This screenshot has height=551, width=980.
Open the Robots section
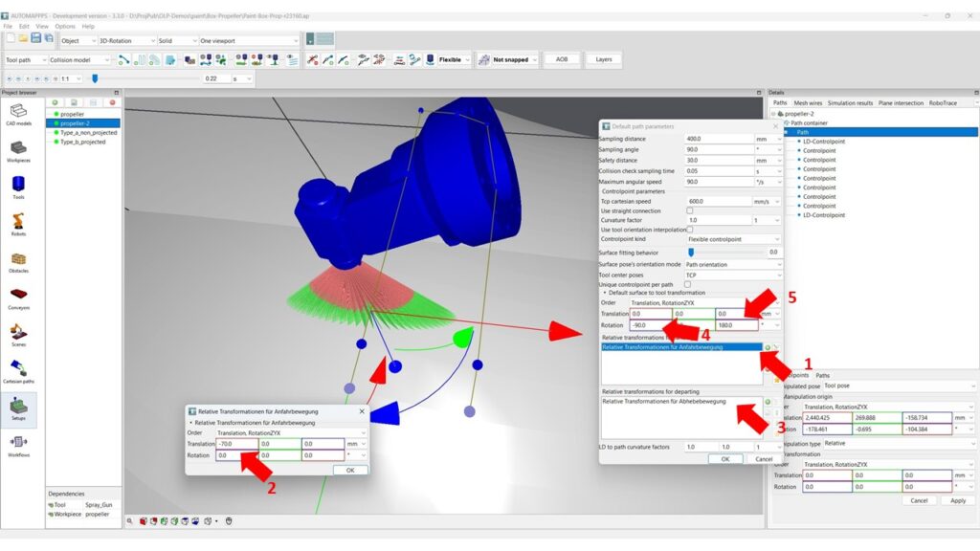19,224
